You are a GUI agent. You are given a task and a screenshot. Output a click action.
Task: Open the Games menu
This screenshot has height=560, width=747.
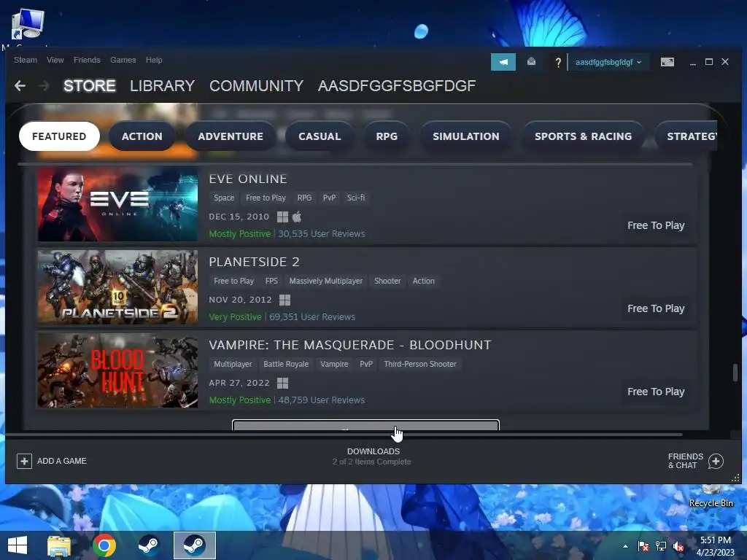[123, 60]
